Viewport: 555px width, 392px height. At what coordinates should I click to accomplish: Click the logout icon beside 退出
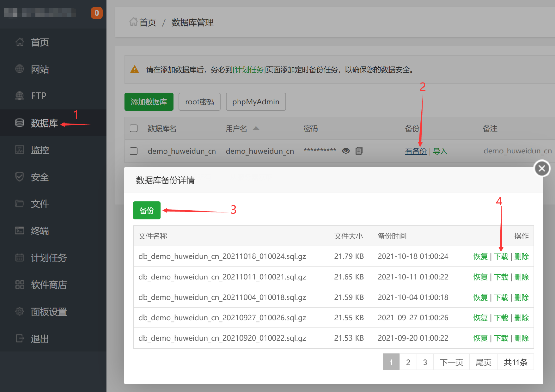(20, 338)
